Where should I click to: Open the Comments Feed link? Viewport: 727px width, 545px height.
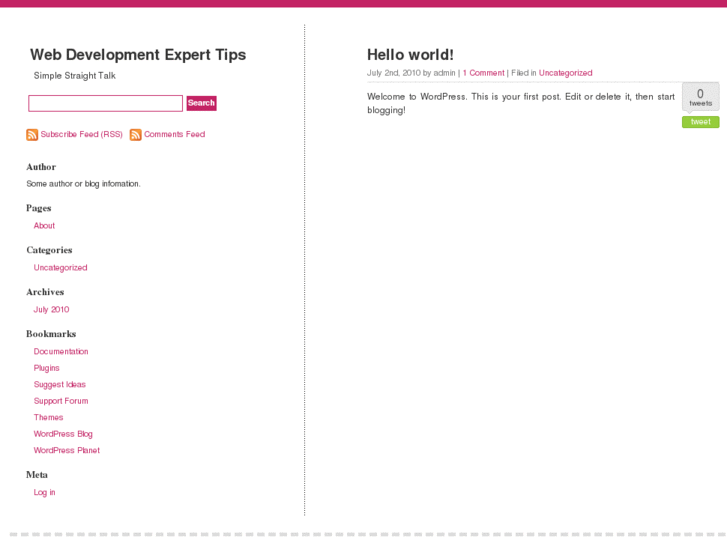tap(174, 134)
